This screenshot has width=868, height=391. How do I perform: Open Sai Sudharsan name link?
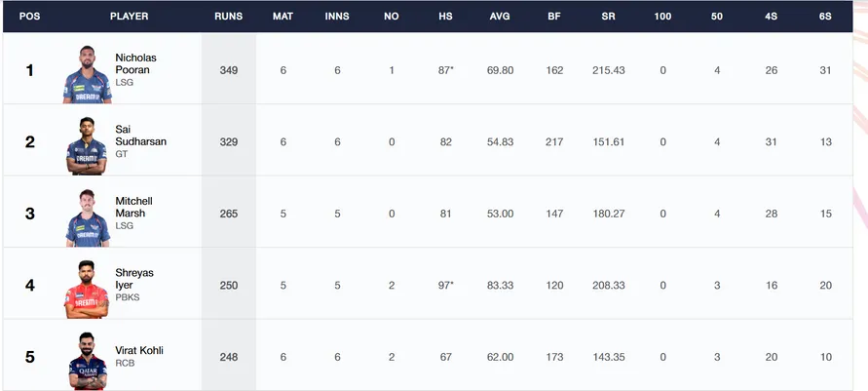click(x=140, y=136)
